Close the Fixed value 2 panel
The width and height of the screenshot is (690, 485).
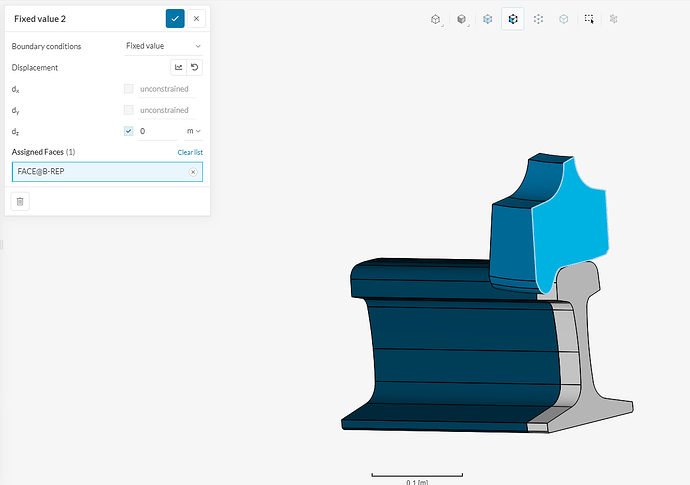coord(197,18)
